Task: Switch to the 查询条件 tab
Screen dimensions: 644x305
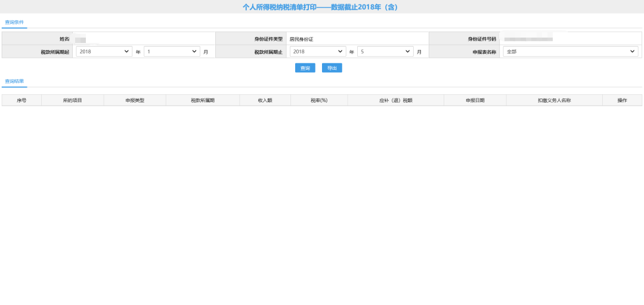Action: click(14, 22)
